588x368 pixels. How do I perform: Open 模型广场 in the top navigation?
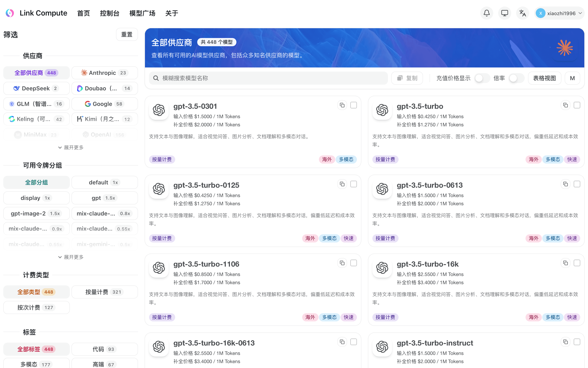(142, 13)
